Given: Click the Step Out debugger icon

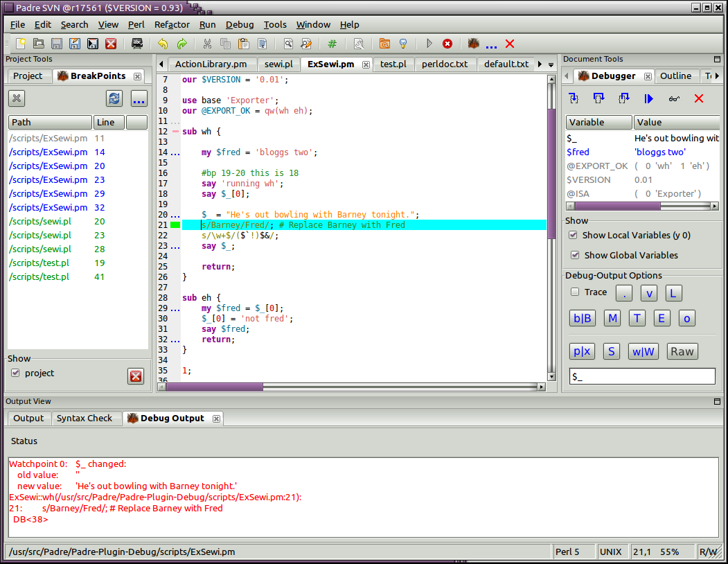Looking at the screenshot, I should [x=623, y=98].
